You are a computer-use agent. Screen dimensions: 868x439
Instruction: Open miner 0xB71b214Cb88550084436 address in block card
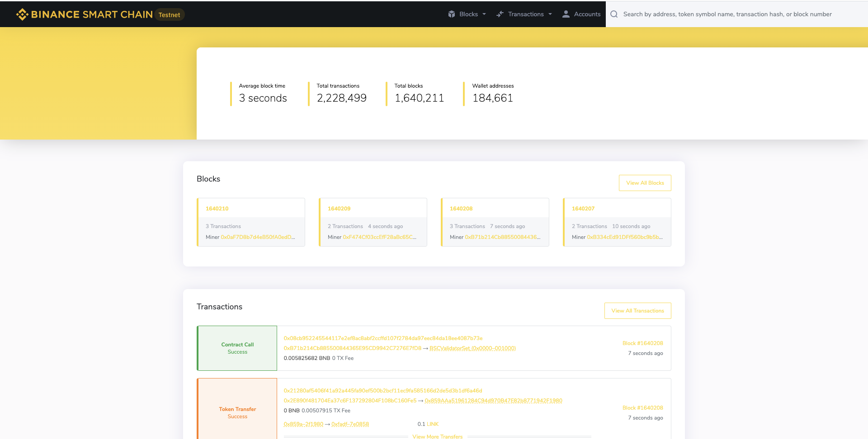(502, 237)
